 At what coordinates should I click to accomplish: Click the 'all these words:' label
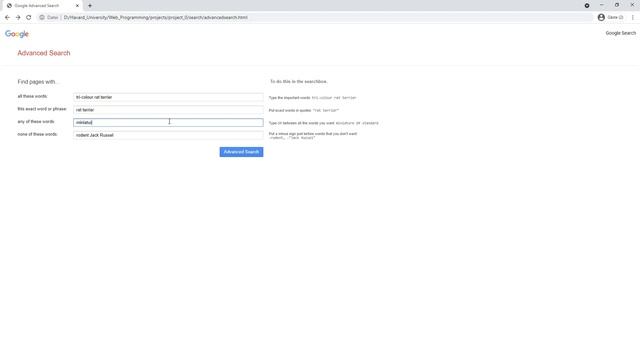(x=32, y=96)
